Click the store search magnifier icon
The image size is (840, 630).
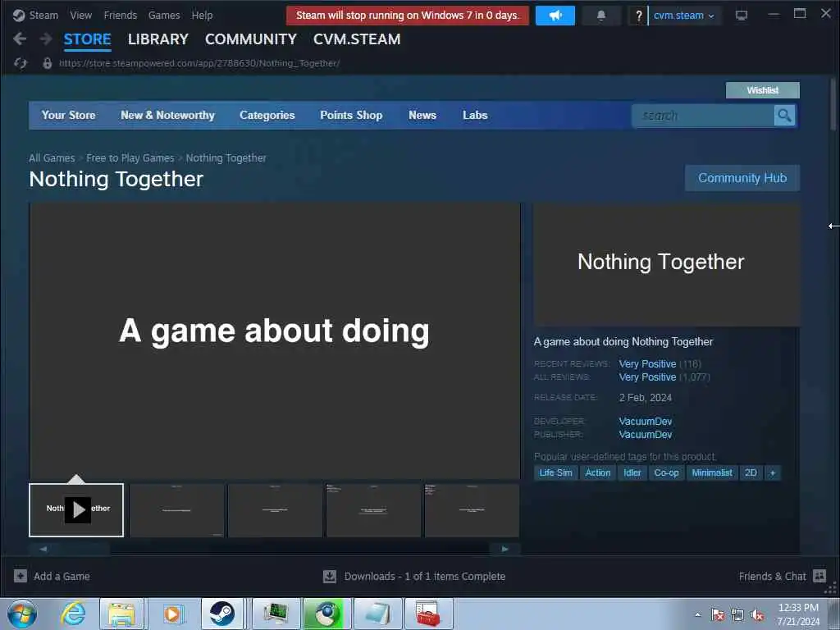click(x=785, y=115)
